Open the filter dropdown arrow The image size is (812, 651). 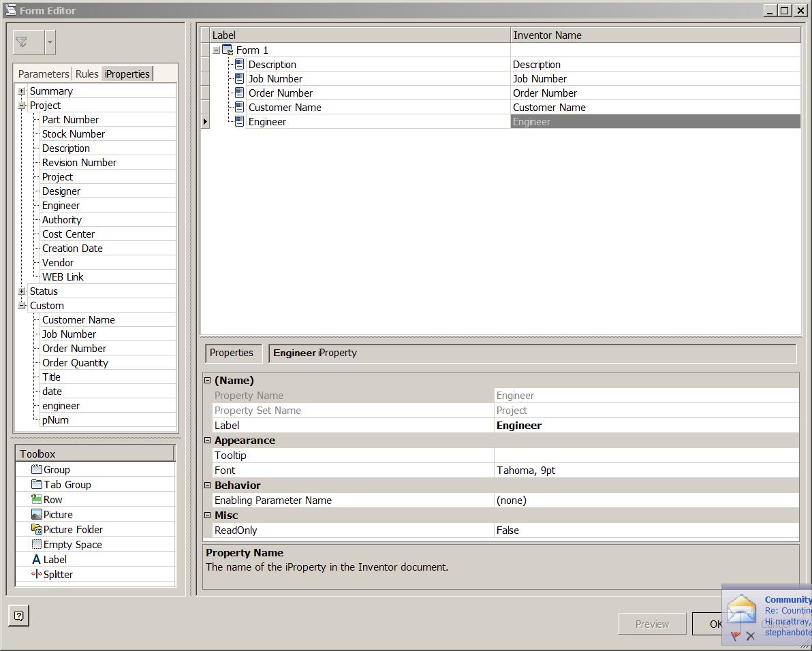click(x=50, y=42)
